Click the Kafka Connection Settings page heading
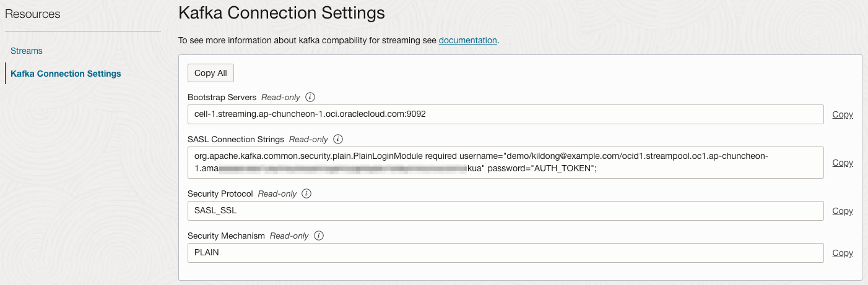The width and height of the screenshot is (868, 285). click(x=281, y=13)
